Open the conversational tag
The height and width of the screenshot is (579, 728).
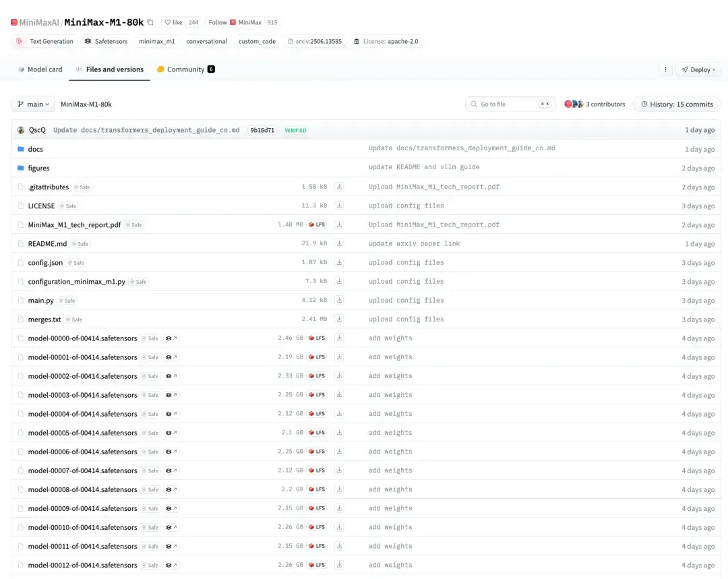click(x=207, y=41)
